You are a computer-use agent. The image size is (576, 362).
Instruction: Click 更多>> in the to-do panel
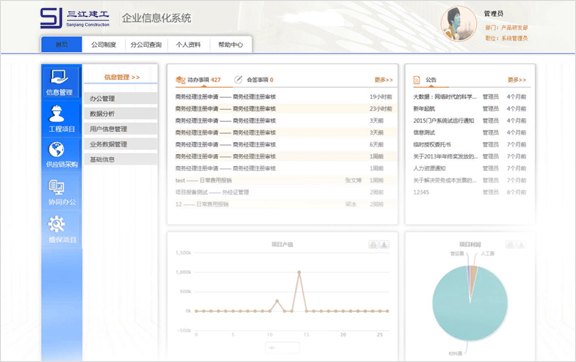[x=384, y=80]
